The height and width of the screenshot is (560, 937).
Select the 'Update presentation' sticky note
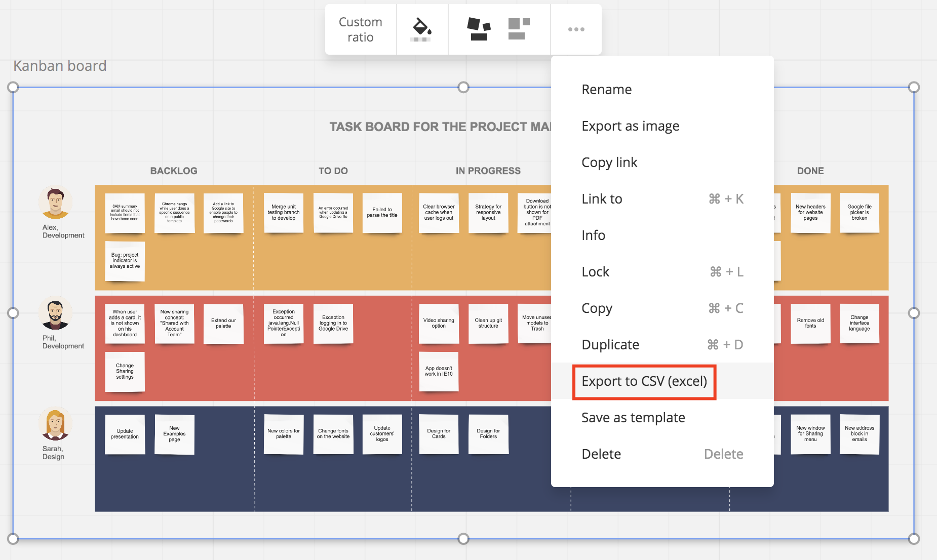click(125, 434)
